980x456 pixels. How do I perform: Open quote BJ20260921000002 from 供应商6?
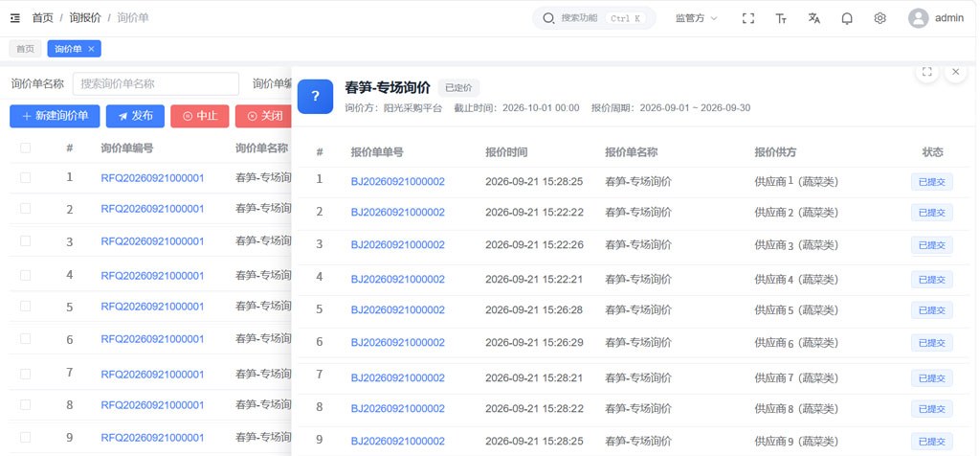click(397, 342)
